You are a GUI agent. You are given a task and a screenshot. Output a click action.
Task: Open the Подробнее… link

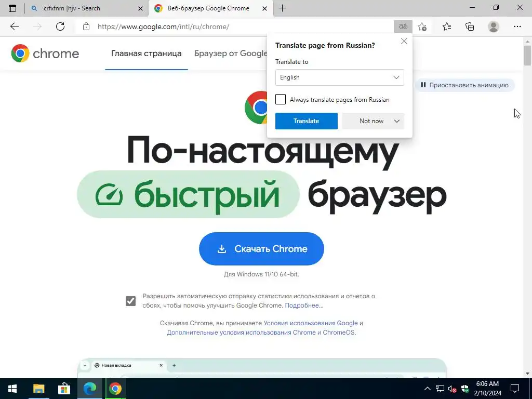[x=304, y=305]
